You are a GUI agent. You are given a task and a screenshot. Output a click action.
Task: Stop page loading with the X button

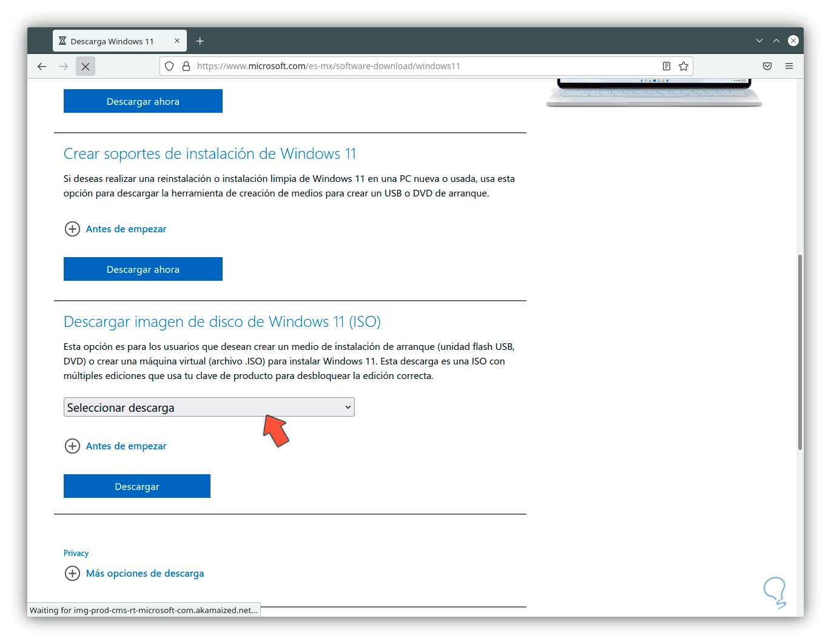86,66
